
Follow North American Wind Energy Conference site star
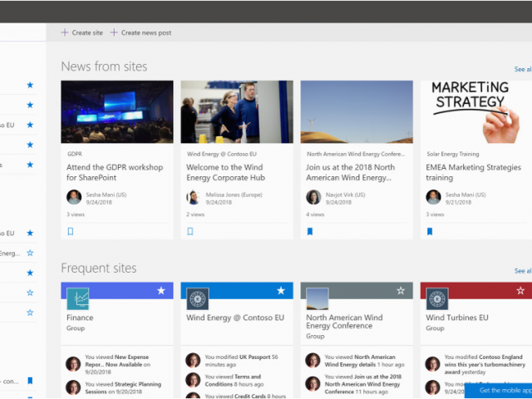[401, 290]
